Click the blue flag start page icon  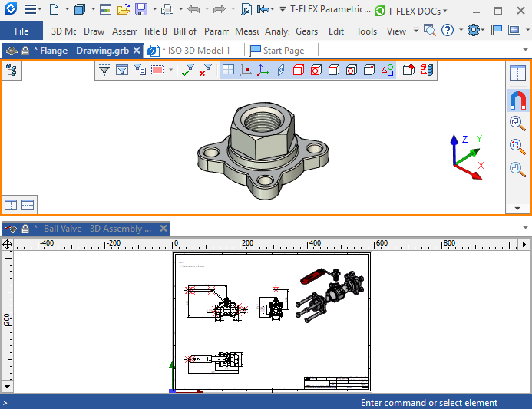tap(497, 30)
